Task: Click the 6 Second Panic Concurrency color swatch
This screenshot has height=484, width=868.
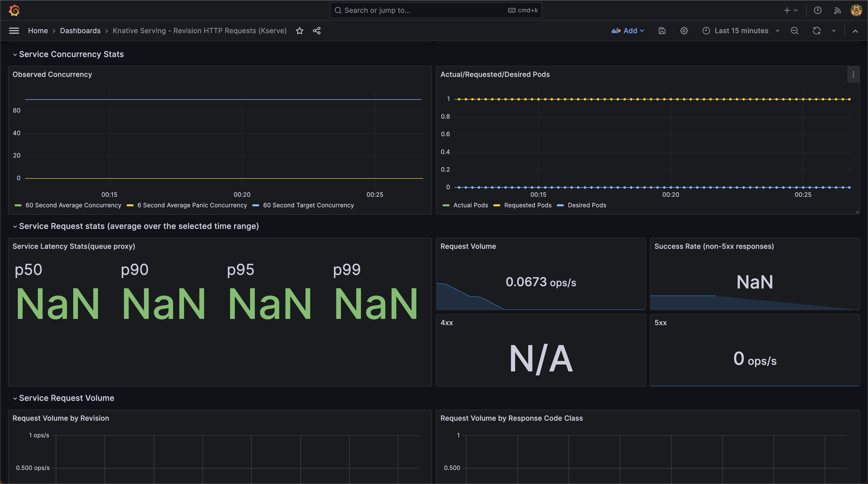Action: (130, 205)
